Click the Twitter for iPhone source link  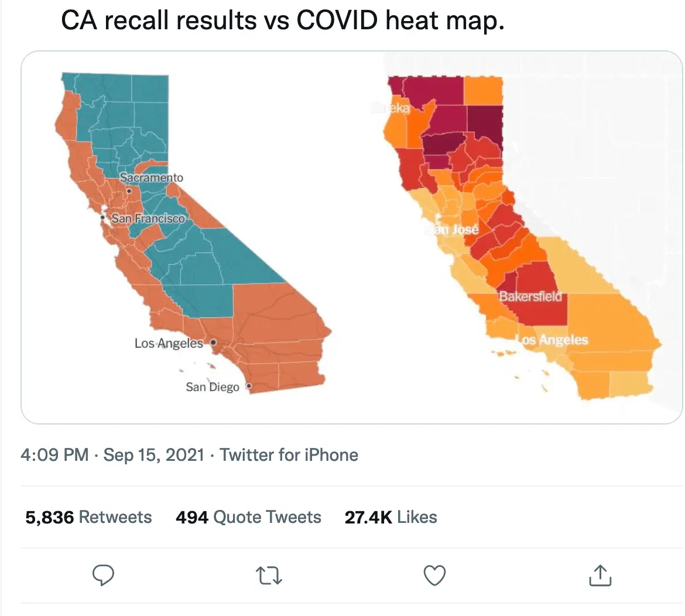tap(289, 454)
